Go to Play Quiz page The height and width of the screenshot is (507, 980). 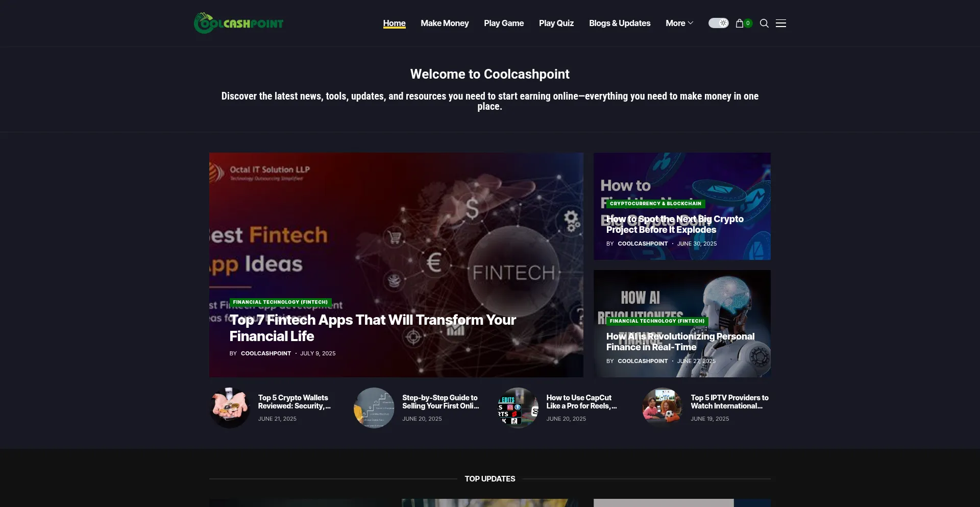pos(556,23)
